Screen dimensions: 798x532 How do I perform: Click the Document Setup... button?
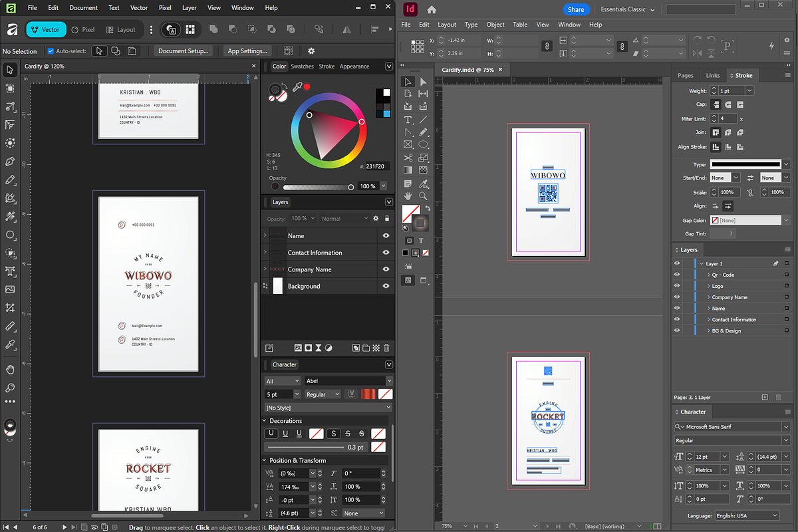pyautogui.click(x=183, y=51)
